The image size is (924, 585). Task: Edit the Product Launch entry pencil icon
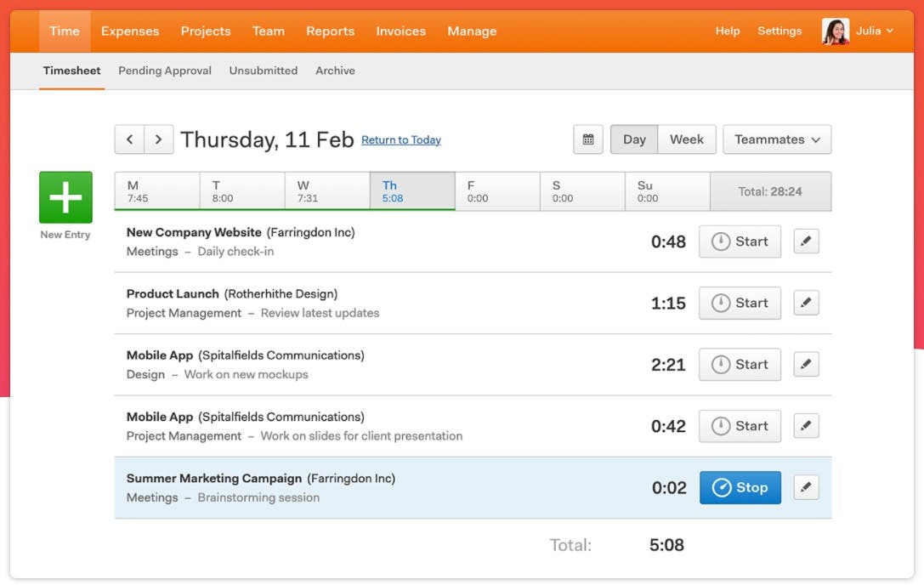pyautogui.click(x=806, y=303)
